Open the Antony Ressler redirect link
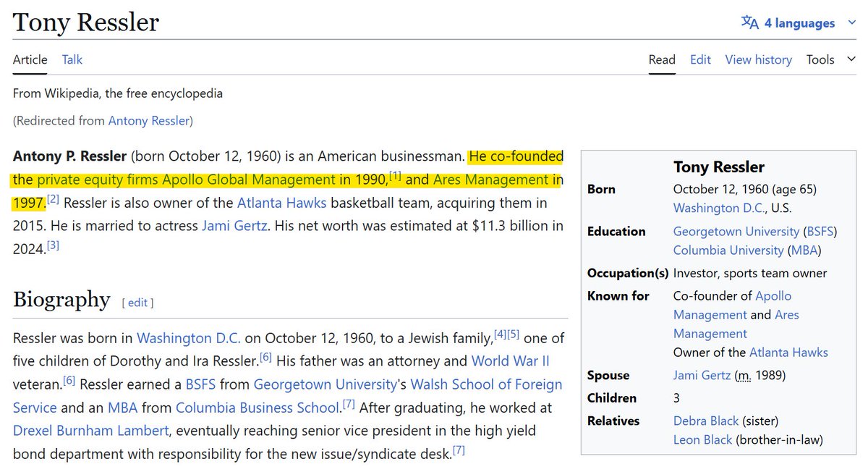Screen dimensions: 868x472 (x=148, y=121)
